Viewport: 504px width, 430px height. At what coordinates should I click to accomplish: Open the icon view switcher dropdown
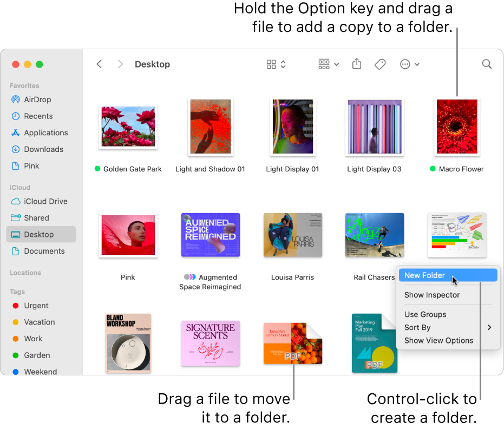276,64
